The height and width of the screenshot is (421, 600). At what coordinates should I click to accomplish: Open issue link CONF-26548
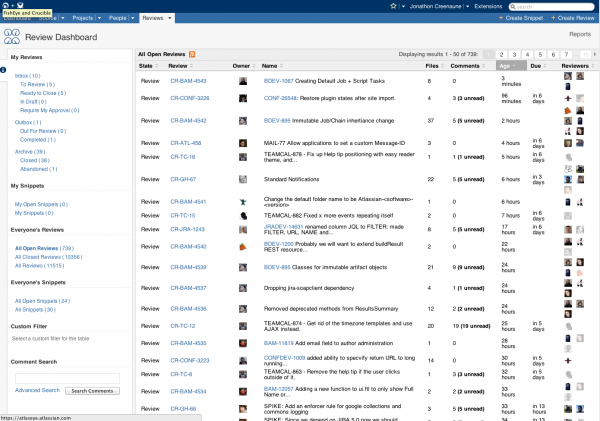click(280, 98)
